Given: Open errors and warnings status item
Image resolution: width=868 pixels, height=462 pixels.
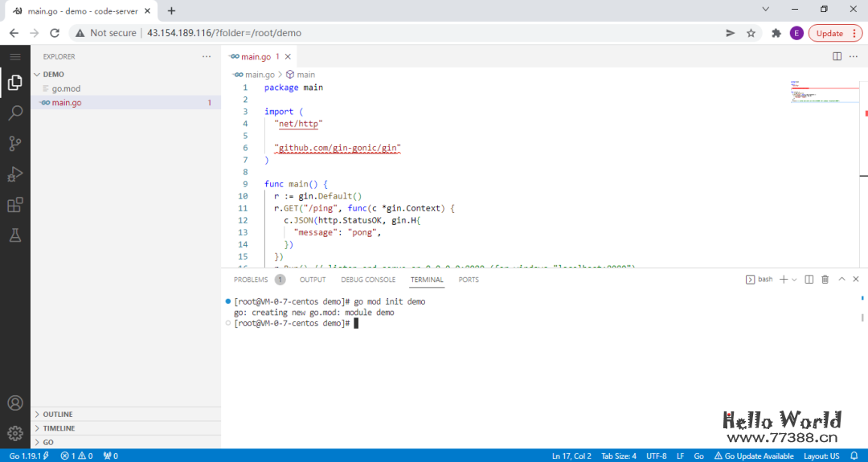Looking at the screenshot, I should [x=76, y=456].
